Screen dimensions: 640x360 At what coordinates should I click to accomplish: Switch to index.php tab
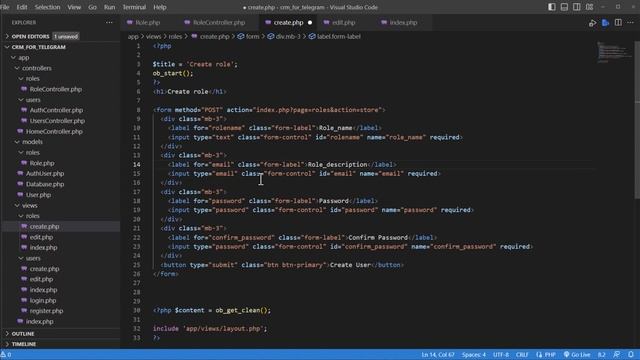tap(403, 22)
